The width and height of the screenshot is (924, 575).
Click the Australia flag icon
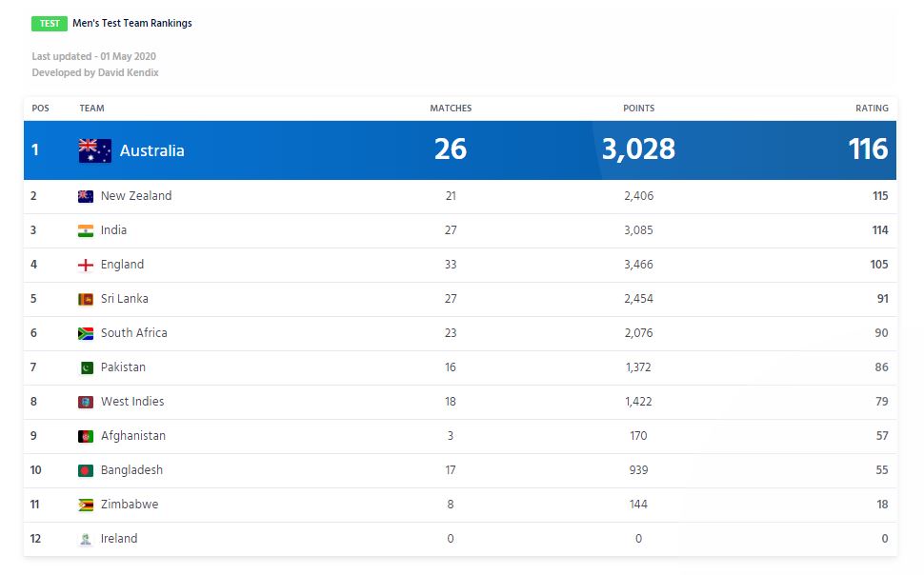[95, 150]
